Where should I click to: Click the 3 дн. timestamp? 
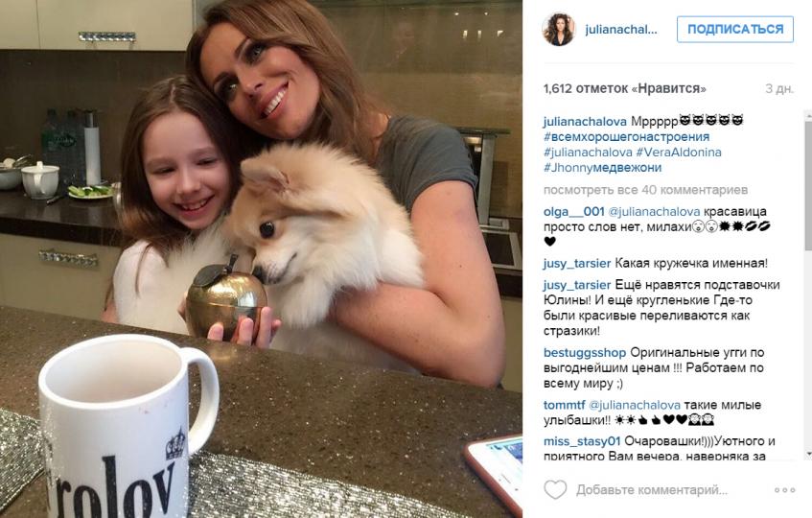point(779,88)
